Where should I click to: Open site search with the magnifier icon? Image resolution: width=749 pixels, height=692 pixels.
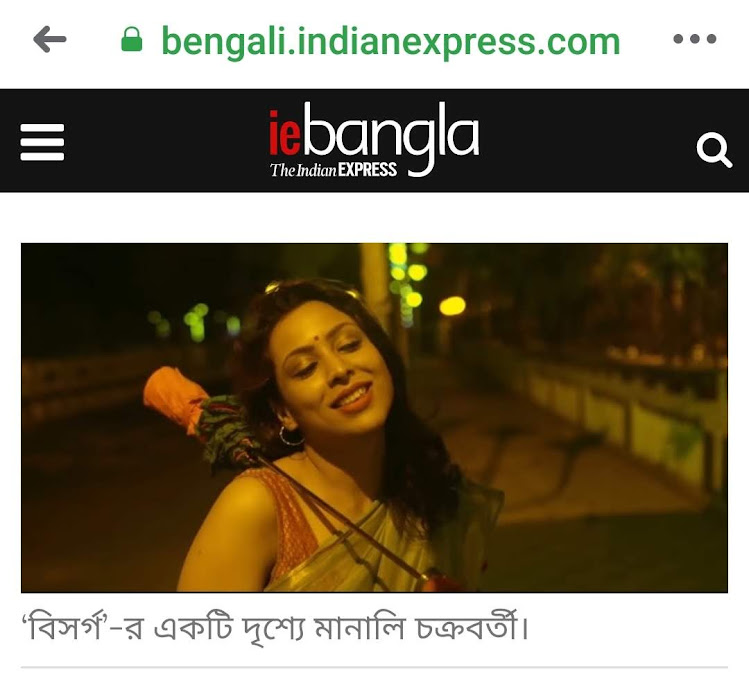714,150
